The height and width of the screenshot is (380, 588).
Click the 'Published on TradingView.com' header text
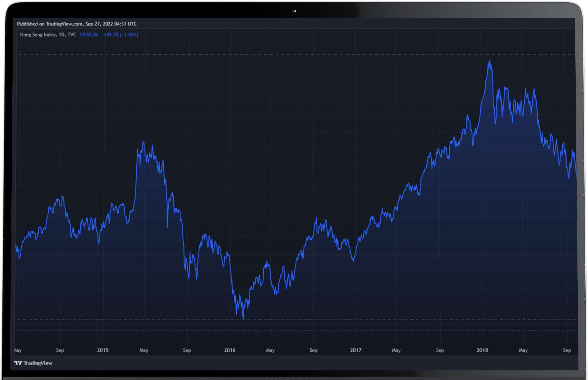pos(77,24)
